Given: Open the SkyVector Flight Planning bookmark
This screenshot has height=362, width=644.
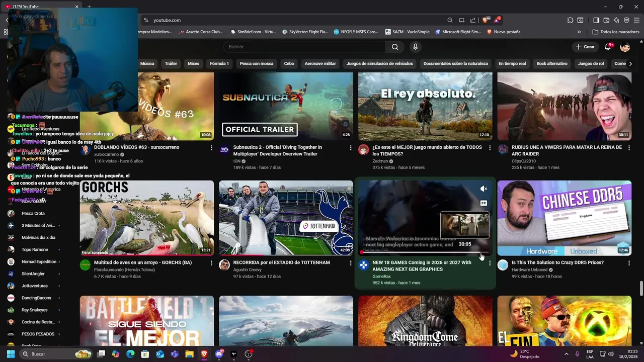Looking at the screenshot, I should click(x=305, y=32).
